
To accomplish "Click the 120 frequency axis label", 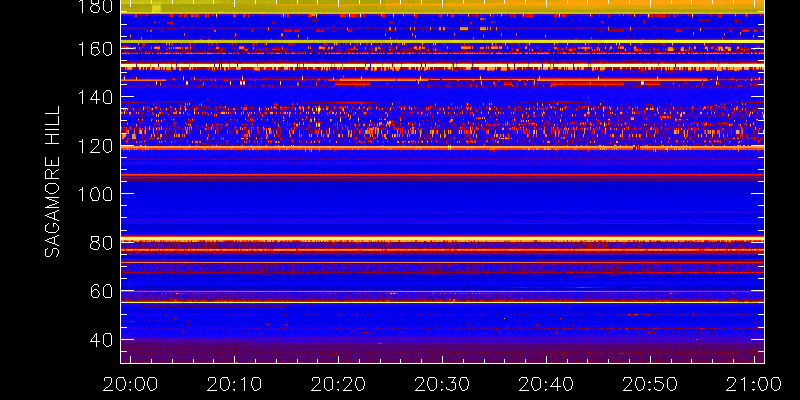I will click(x=94, y=146).
